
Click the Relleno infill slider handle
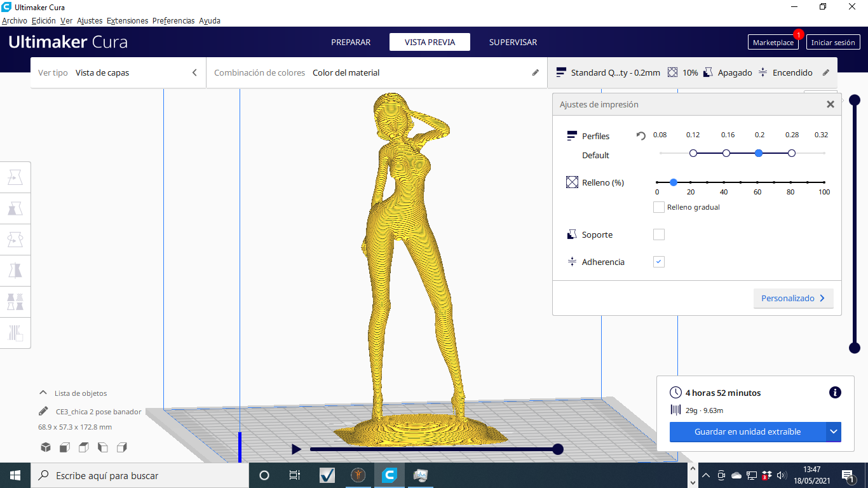pyautogui.click(x=674, y=182)
